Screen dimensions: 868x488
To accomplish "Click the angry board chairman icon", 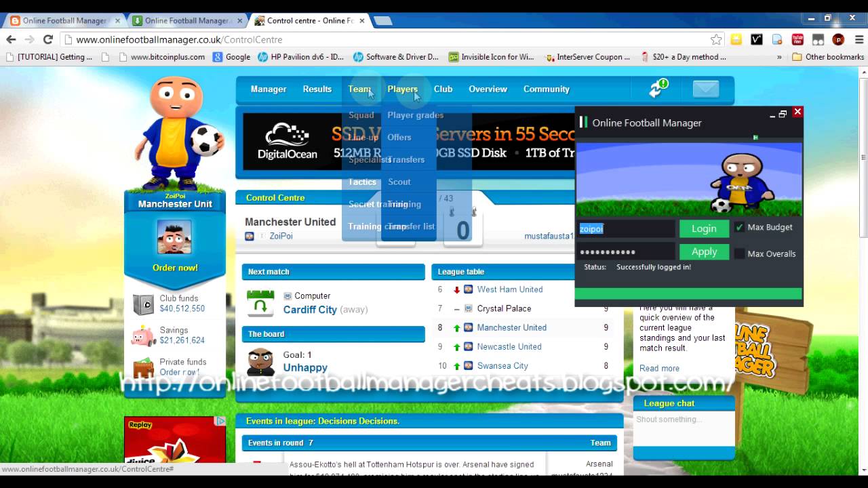I will coord(260,362).
